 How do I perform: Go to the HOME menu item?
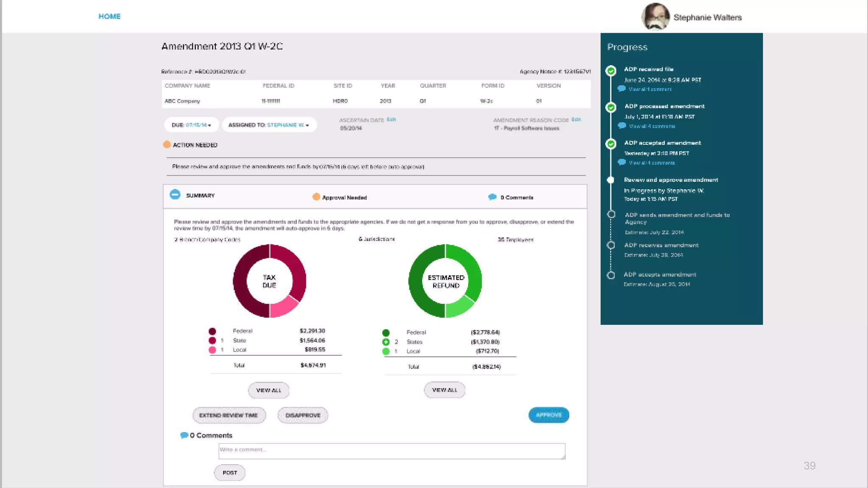pos(109,17)
